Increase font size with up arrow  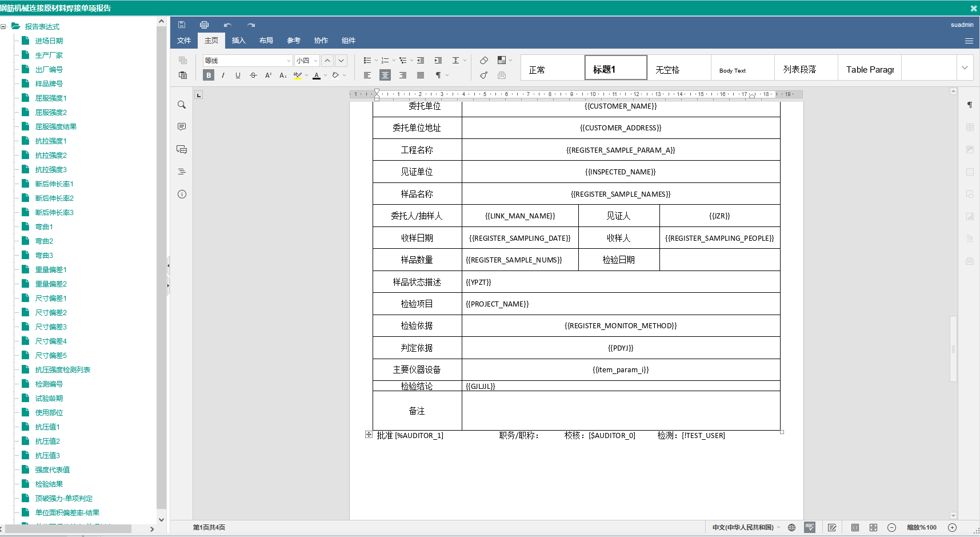tap(327, 60)
